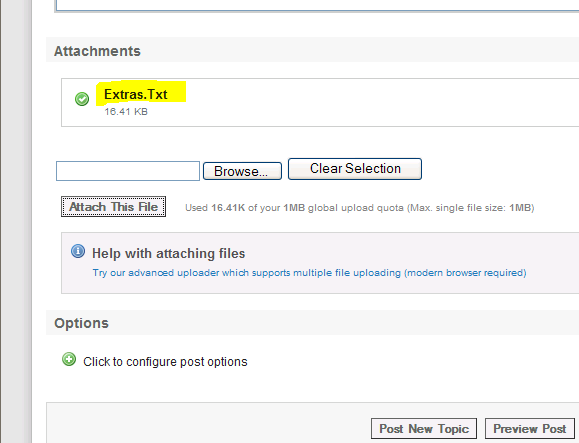This screenshot has height=443, width=579.
Task: Select the highlighted Extras.Txt attachment name
Action: click(x=136, y=95)
